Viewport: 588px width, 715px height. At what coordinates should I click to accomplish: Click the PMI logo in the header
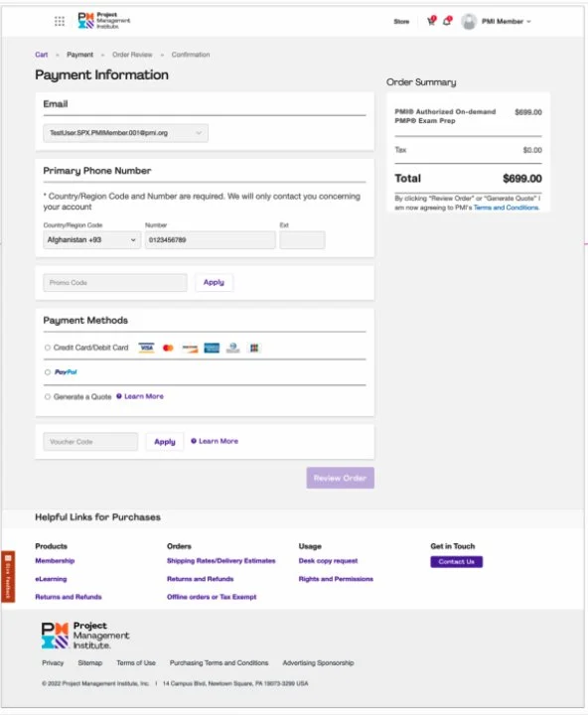pos(104,21)
